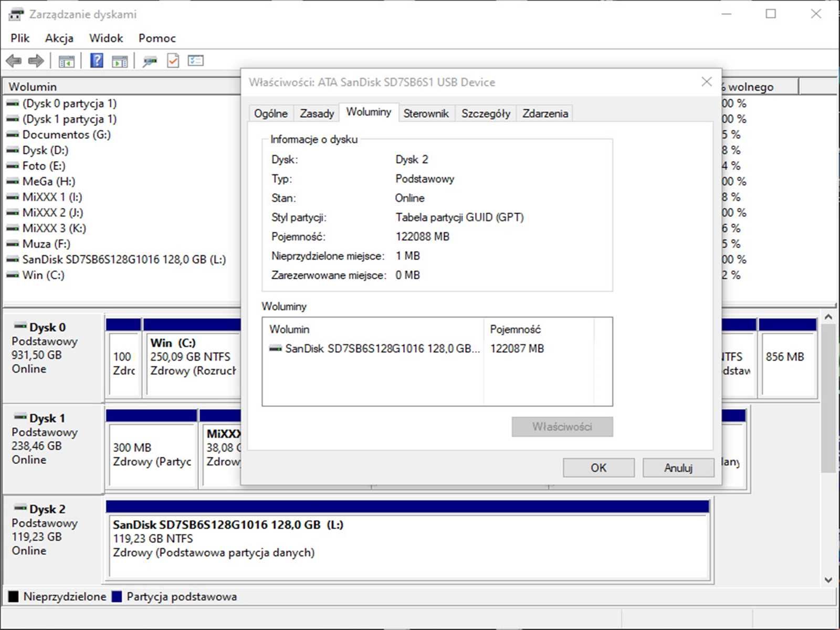Click the Anuluj button

coord(678,468)
